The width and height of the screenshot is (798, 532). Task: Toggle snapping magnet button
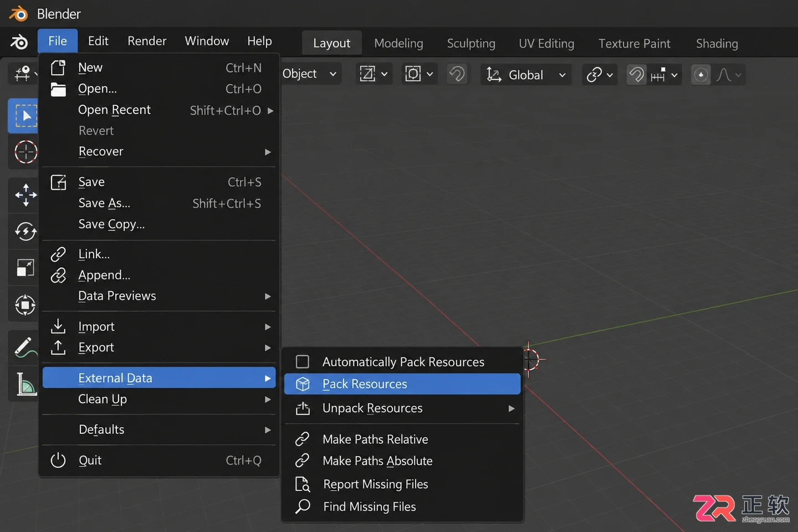[x=637, y=75]
